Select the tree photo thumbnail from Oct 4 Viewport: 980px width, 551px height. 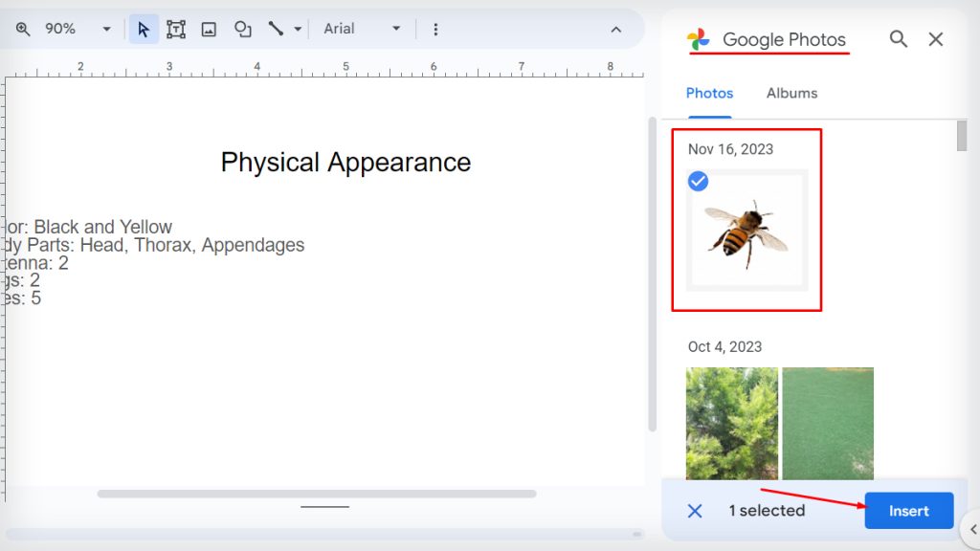pos(732,424)
